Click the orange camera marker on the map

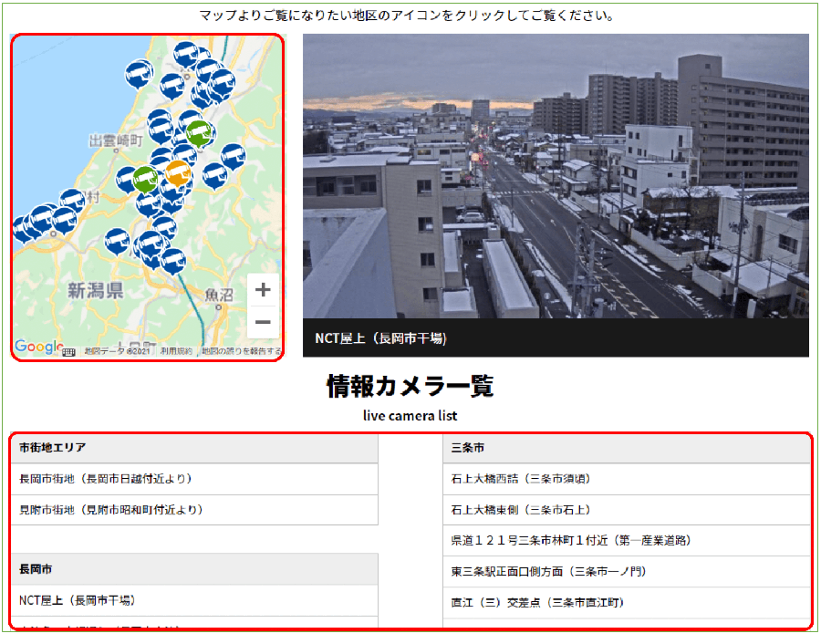(178, 172)
